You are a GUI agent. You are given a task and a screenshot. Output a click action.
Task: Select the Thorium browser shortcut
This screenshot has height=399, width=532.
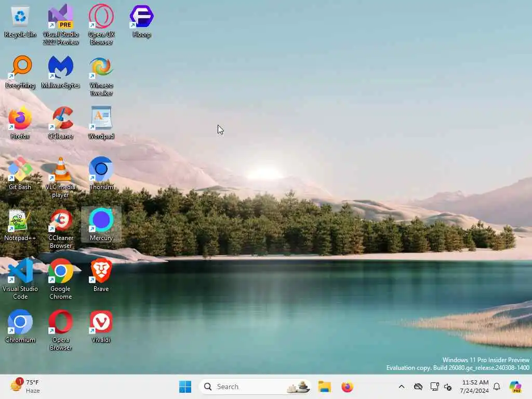pos(101,174)
